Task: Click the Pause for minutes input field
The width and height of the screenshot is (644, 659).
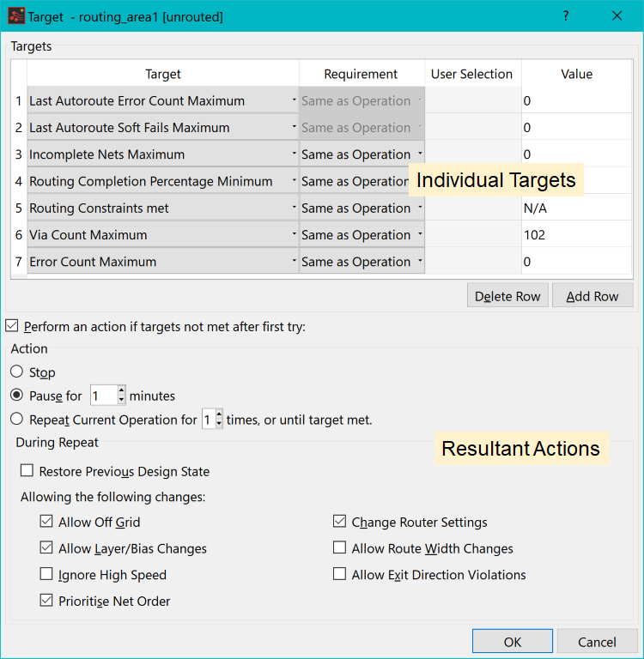Action: pos(104,396)
